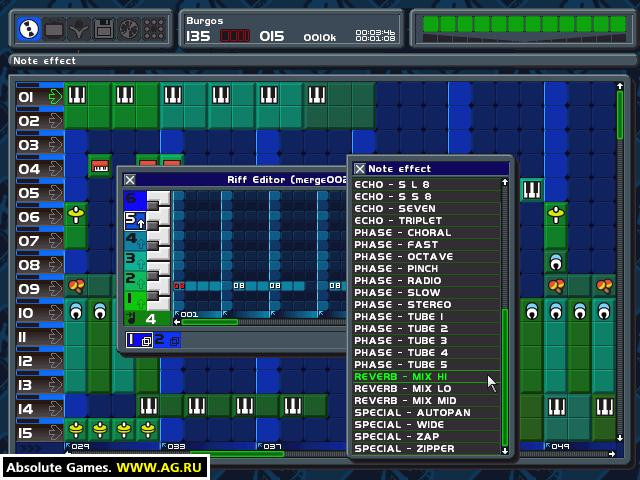Choose PHASE - TUBE 3 effect

(426, 340)
